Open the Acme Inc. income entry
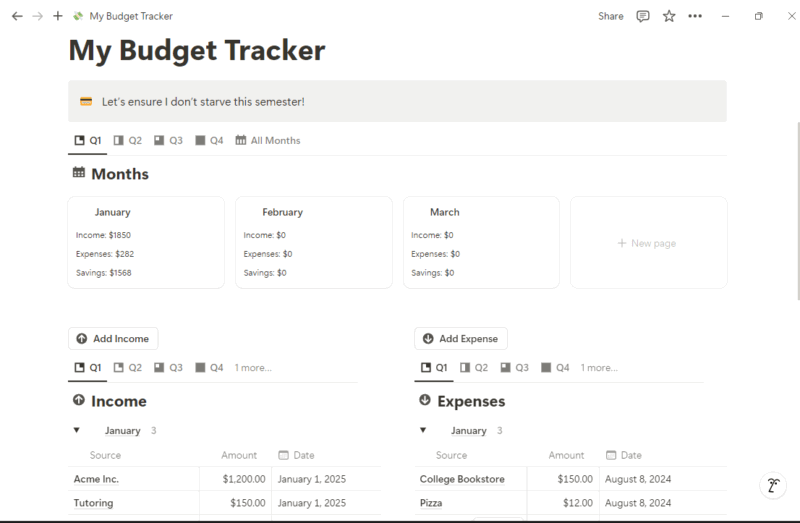The width and height of the screenshot is (800, 523). coord(96,479)
